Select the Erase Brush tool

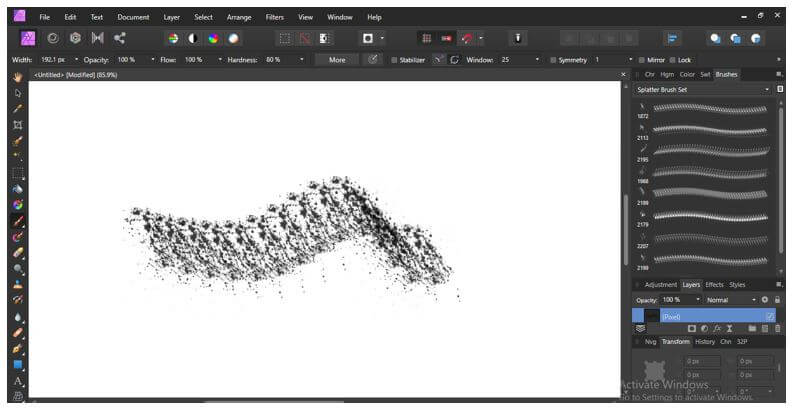(x=18, y=253)
